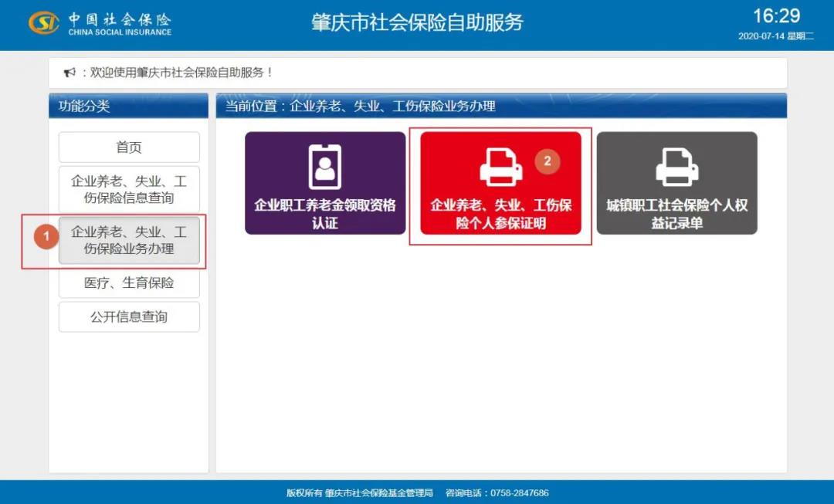The image size is (834, 504).
Task: Select the 首页 menu item
Action: [128, 147]
